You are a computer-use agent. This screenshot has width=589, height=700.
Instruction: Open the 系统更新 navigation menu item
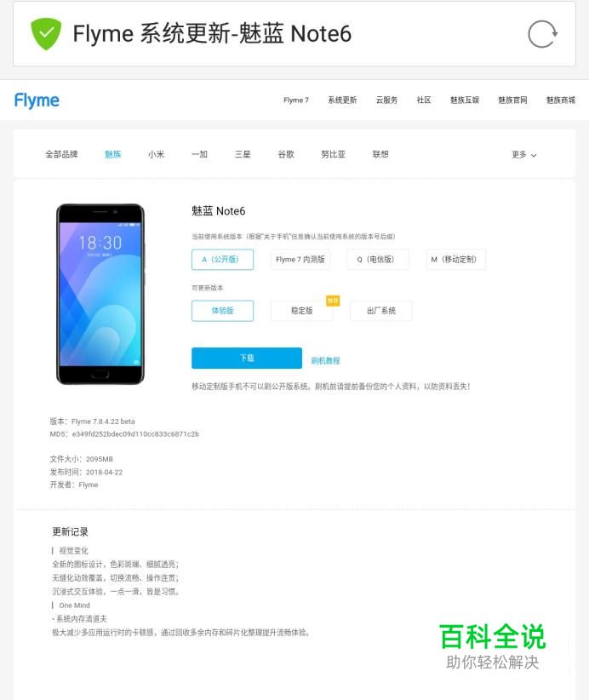342,100
